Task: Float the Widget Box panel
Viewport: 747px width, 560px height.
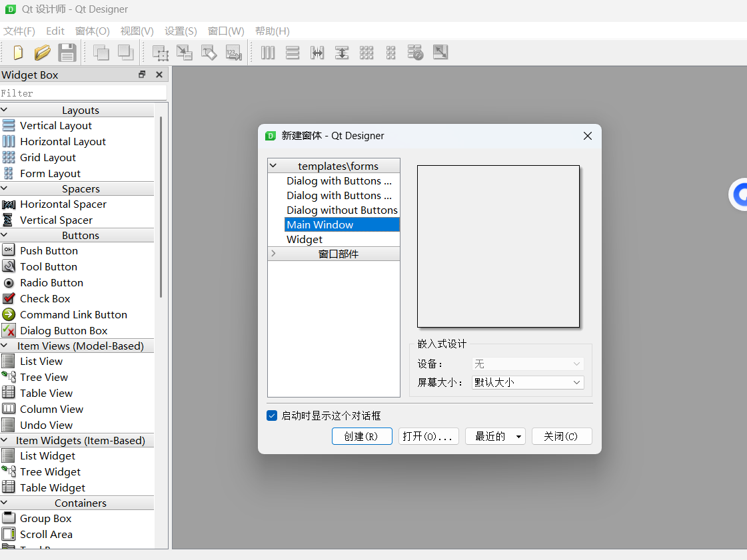Action: coord(142,75)
